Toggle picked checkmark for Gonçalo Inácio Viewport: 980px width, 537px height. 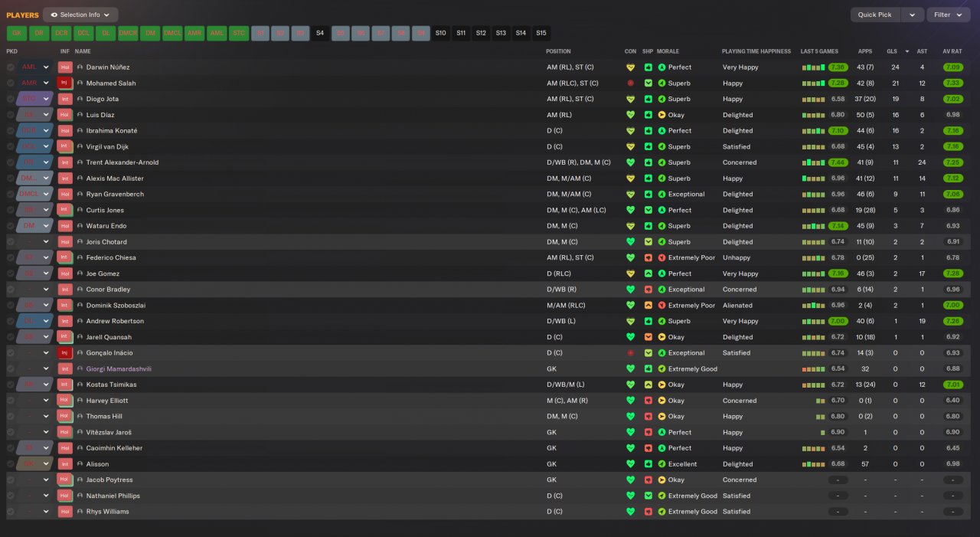click(11, 353)
